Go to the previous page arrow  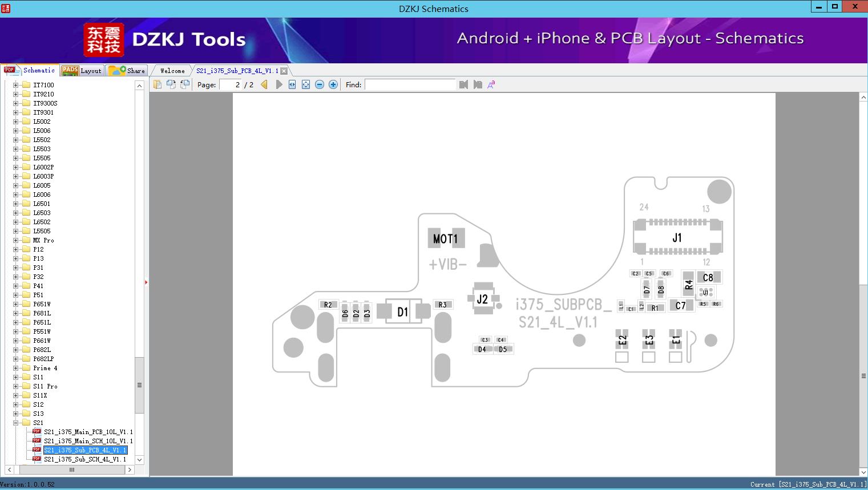coord(264,84)
